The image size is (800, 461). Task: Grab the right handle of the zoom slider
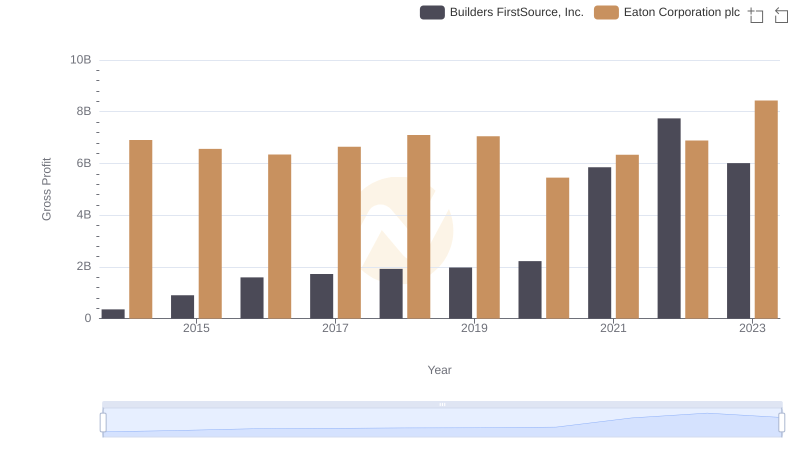[782, 423]
